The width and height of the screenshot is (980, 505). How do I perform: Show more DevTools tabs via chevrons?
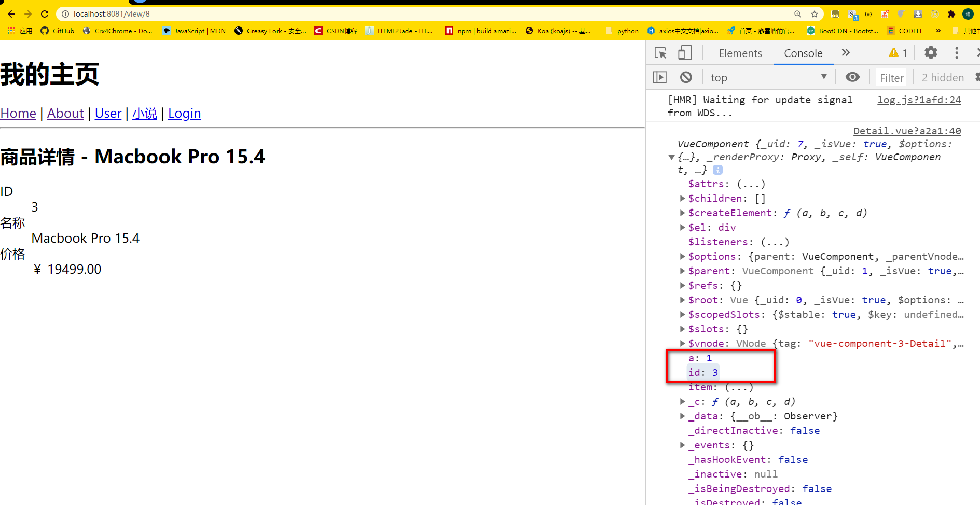846,52
